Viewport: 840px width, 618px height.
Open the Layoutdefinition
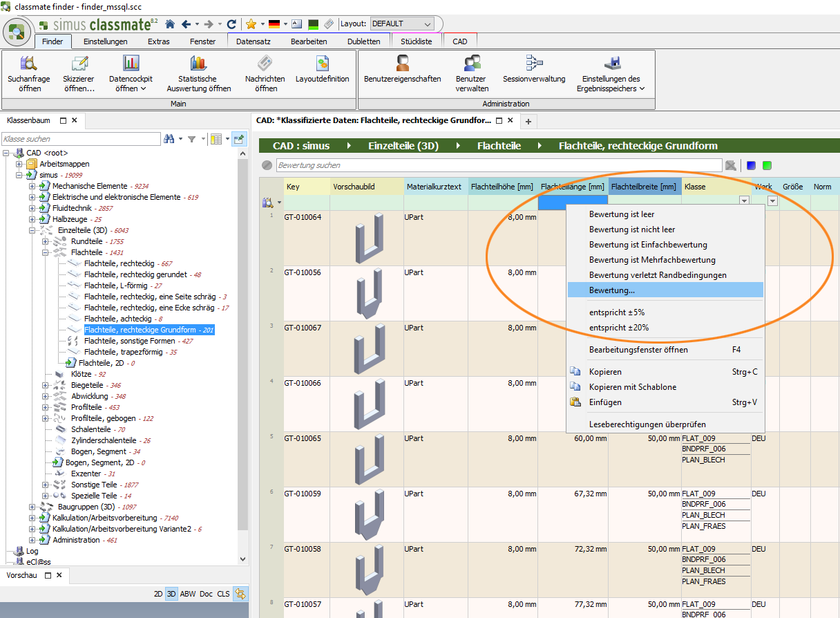pyautogui.click(x=323, y=69)
